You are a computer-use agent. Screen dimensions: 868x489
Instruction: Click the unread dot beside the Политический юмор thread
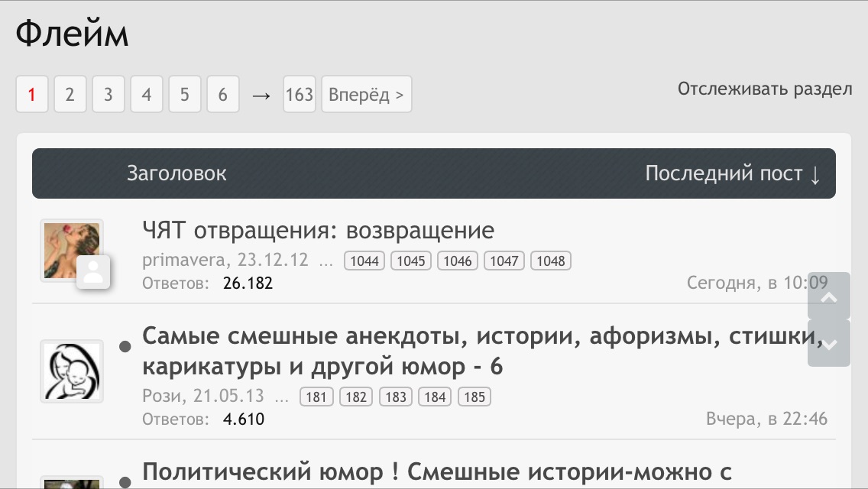[x=125, y=482]
